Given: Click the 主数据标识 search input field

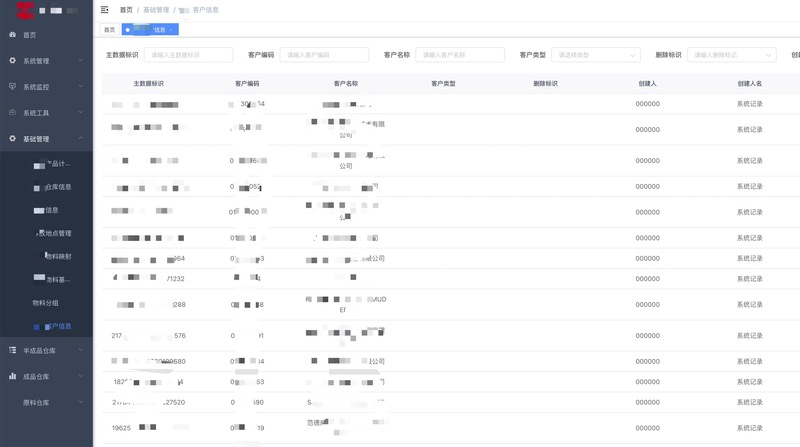Looking at the screenshot, I should tap(188, 55).
